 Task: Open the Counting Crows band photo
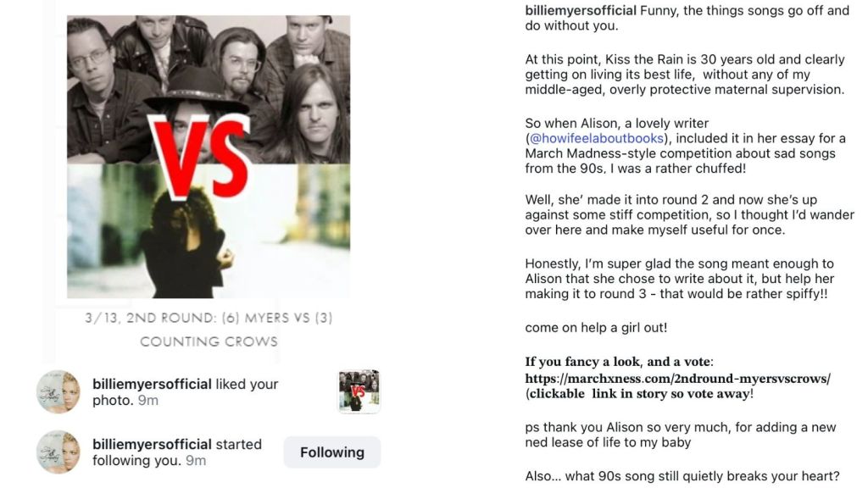click(209, 90)
